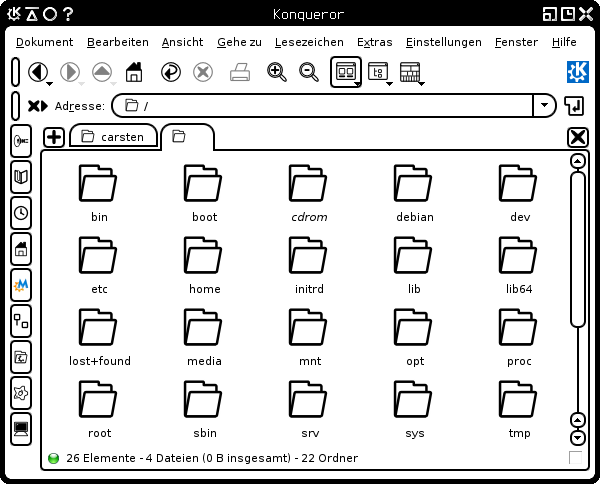Open Back button history dropdown arrow
The height and width of the screenshot is (484, 600).
tap(49, 83)
